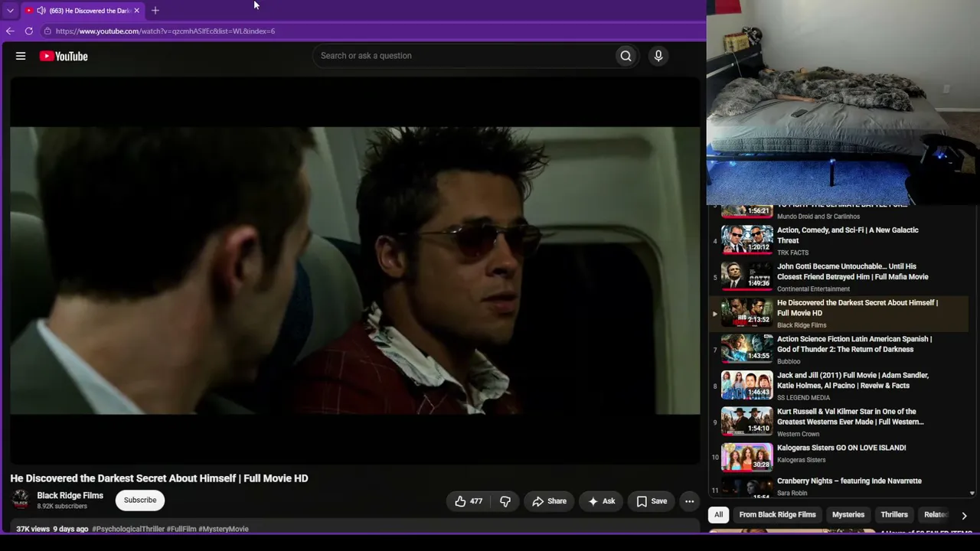This screenshot has width=980, height=551.
Task: Start voice search with the microphone icon
Action: 658,56
